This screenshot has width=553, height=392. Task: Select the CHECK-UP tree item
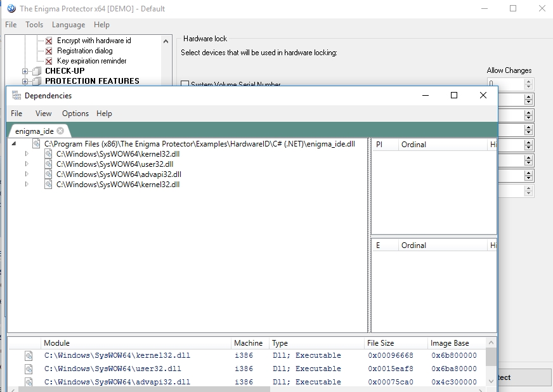(x=65, y=71)
